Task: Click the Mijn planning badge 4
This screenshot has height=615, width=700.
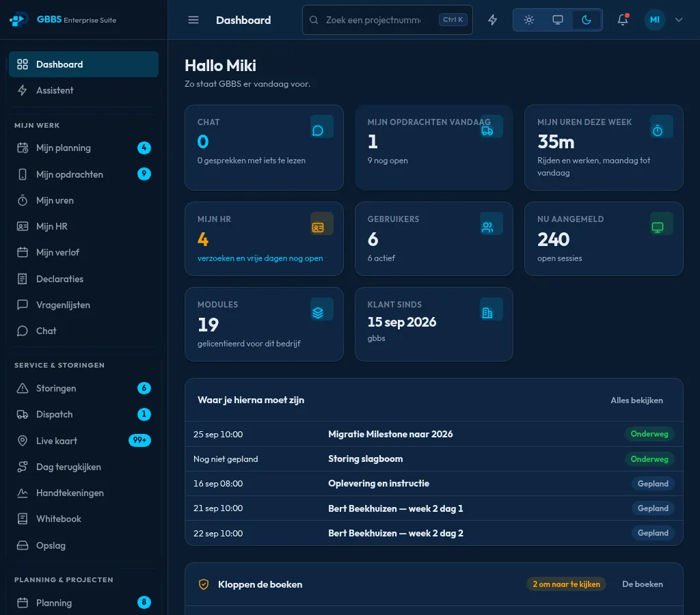Action: (x=144, y=148)
